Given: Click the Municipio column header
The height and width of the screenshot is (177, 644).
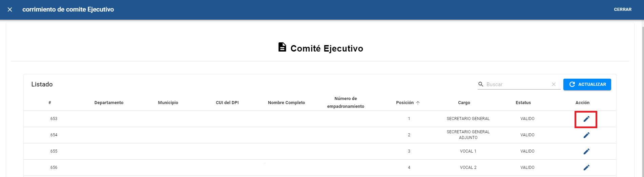Looking at the screenshot, I should click(x=168, y=103).
